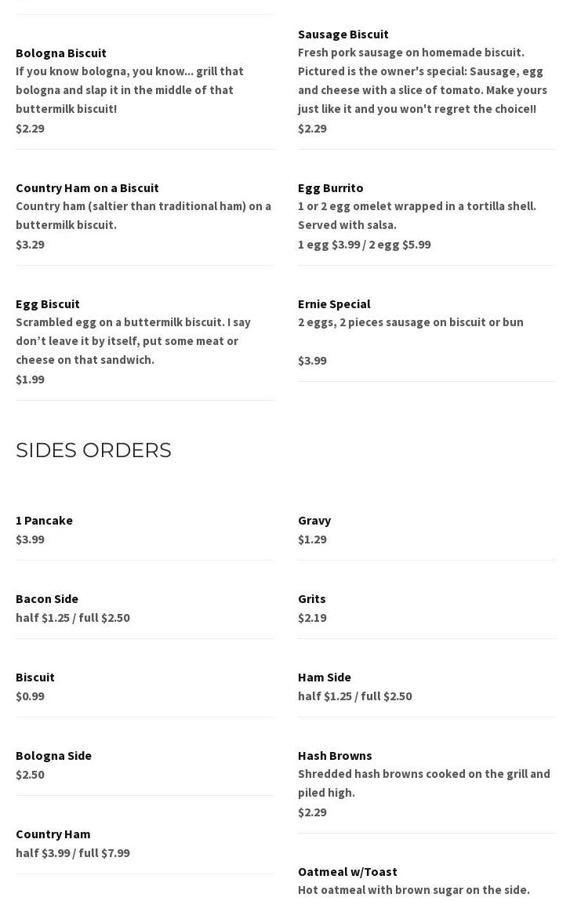Click the Egg Biscuit title
Screen dimensions: 588x901
pos(48,303)
